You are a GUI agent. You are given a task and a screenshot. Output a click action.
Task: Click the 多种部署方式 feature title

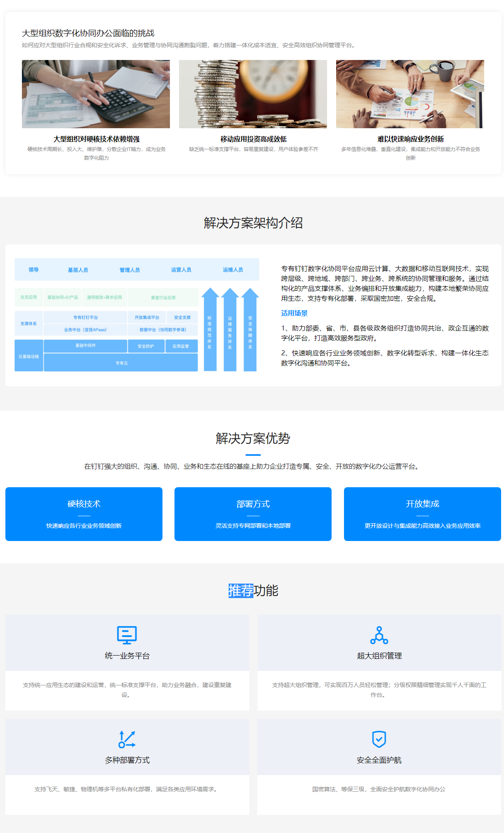(127, 760)
